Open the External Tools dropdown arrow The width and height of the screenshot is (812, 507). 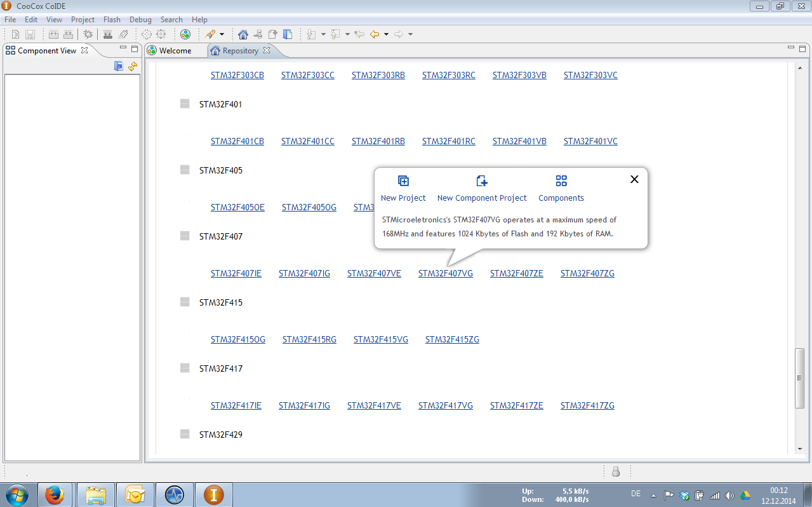pos(222,34)
